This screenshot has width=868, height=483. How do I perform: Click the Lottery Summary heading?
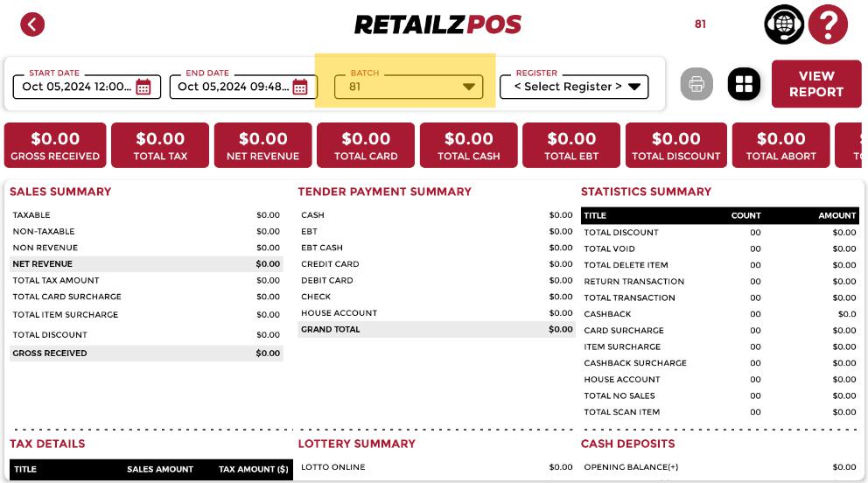[x=356, y=444]
